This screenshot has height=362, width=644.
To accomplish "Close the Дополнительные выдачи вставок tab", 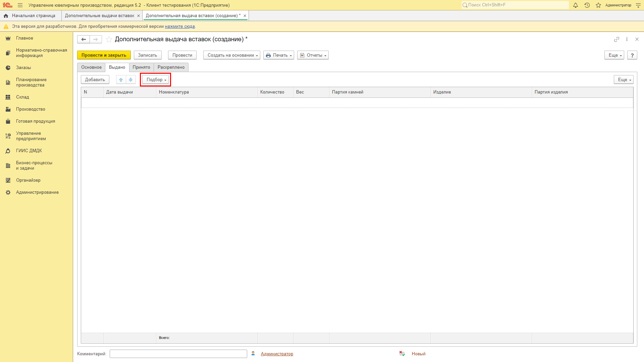I will 139,16.
